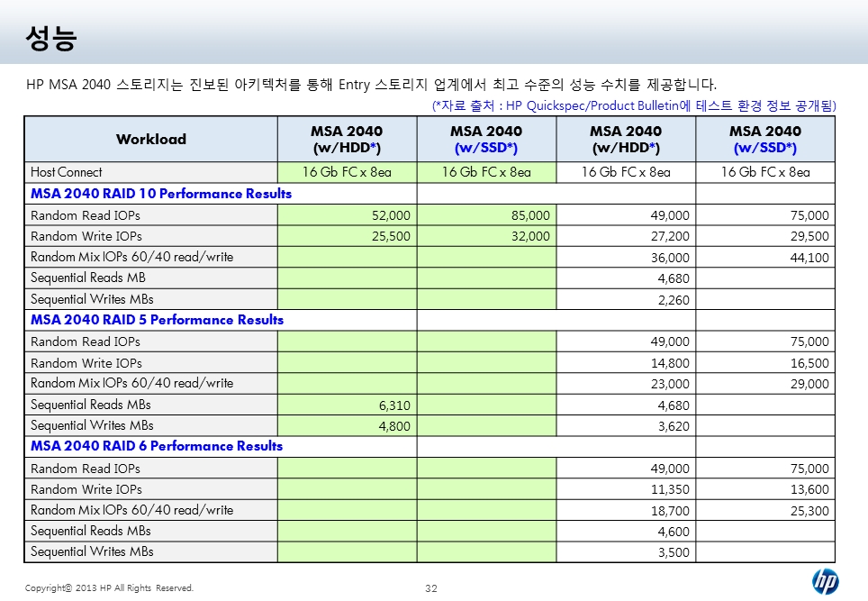Viewport: 868px width, 601px height.
Task: Select the 'MSA 2040 RAID 6 Performance Results' heading
Action: tap(157, 446)
